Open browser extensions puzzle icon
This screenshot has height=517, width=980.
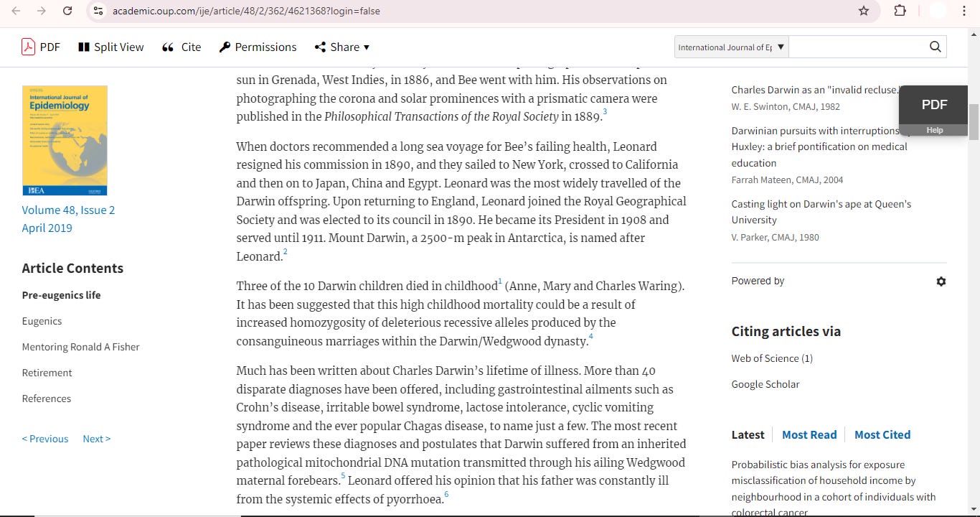900,11
